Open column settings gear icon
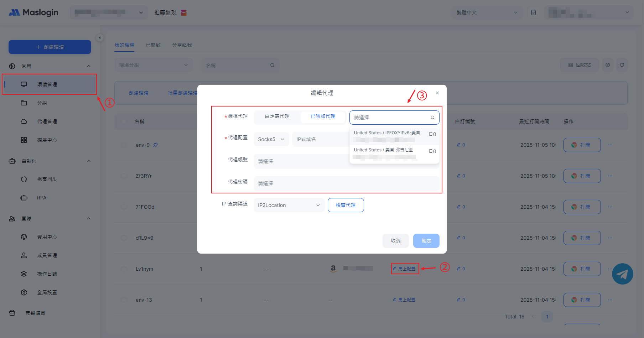 click(607, 65)
